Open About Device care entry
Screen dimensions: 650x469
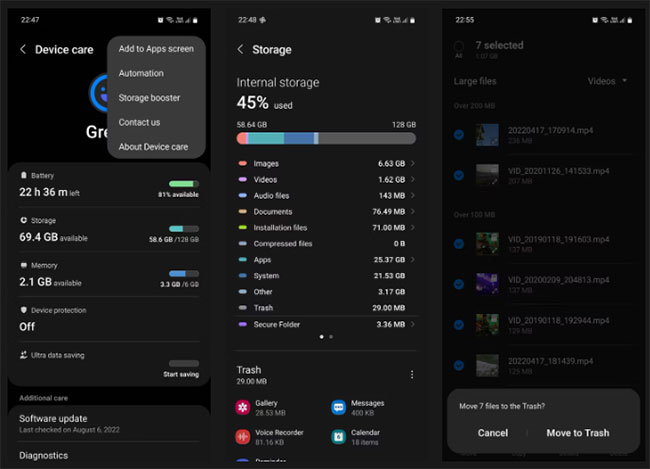153,147
